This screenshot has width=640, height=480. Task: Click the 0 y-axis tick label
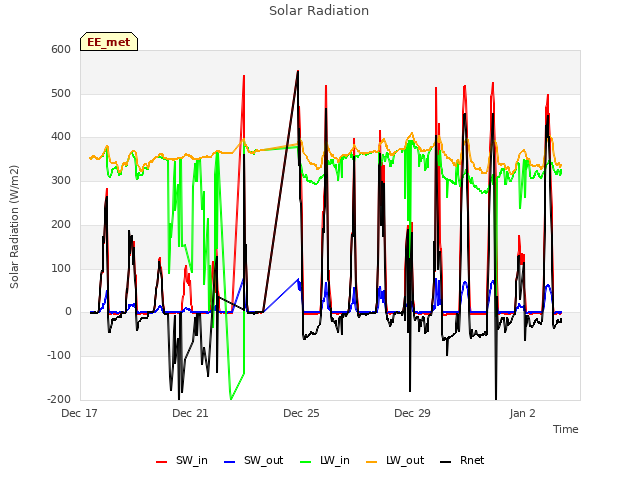68,312
